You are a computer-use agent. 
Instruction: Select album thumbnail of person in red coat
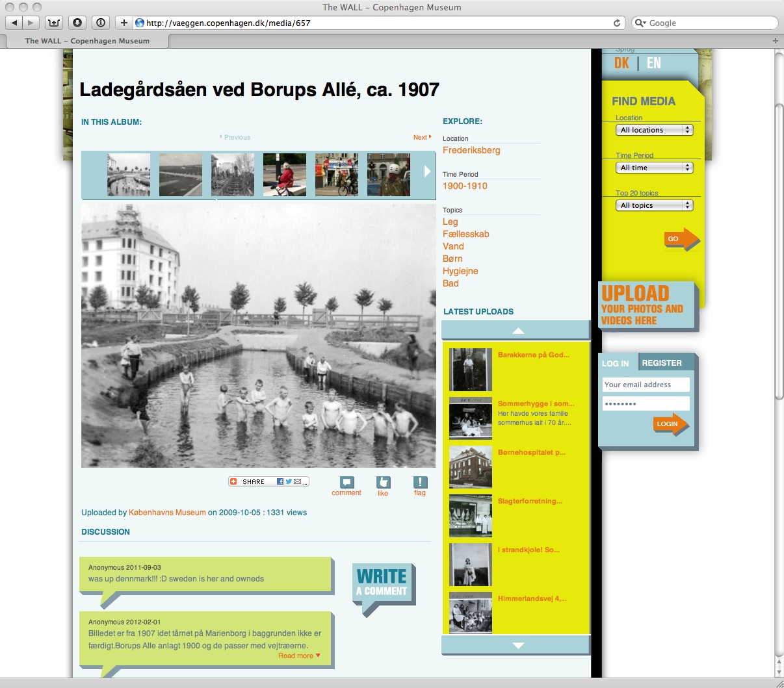point(285,175)
